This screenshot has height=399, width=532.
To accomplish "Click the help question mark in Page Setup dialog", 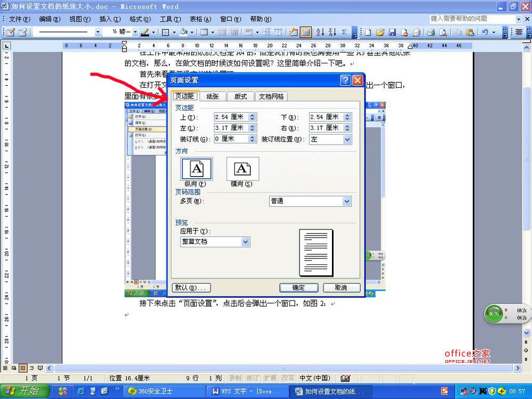I will (345, 80).
